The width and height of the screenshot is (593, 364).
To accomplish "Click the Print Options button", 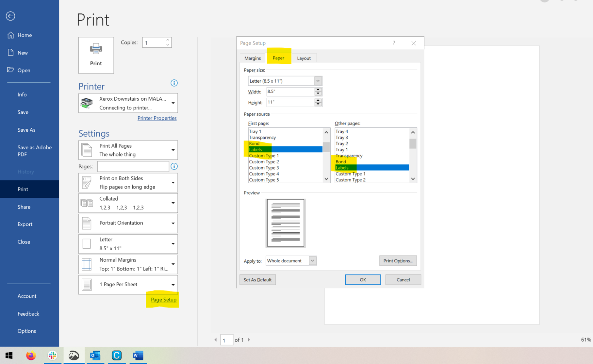I will click(398, 261).
